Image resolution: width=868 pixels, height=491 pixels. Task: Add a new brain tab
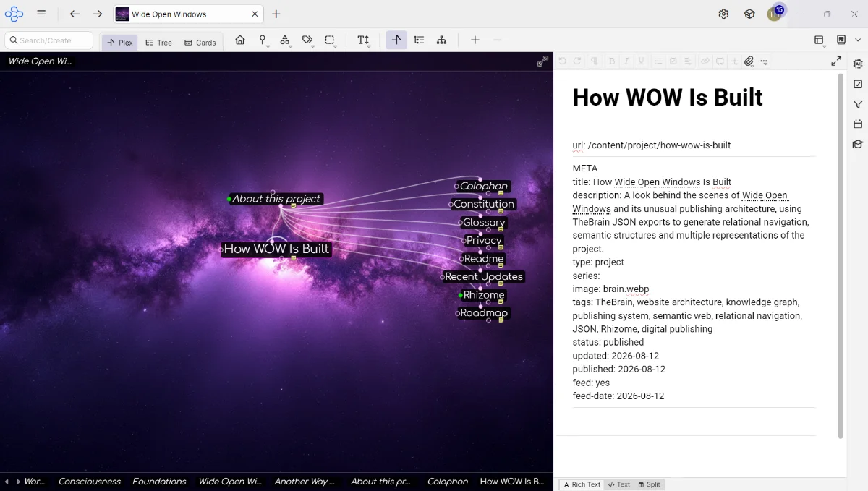click(276, 14)
